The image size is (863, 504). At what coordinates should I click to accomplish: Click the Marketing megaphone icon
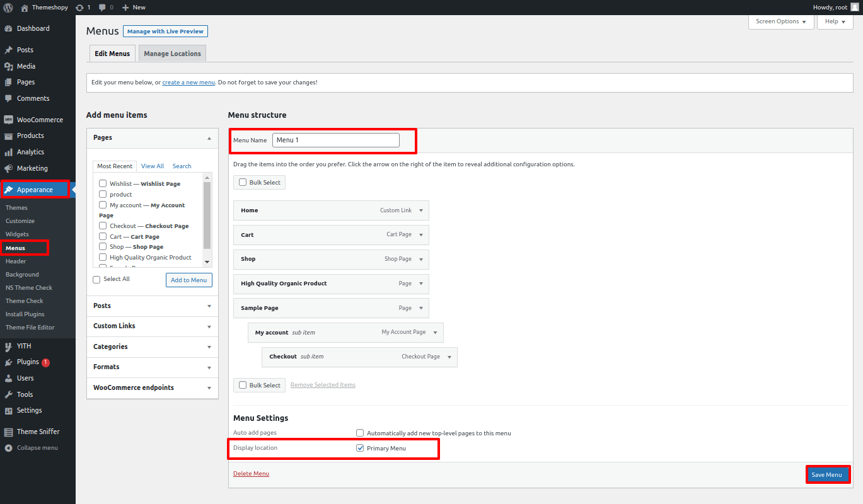pyautogui.click(x=8, y=168)
